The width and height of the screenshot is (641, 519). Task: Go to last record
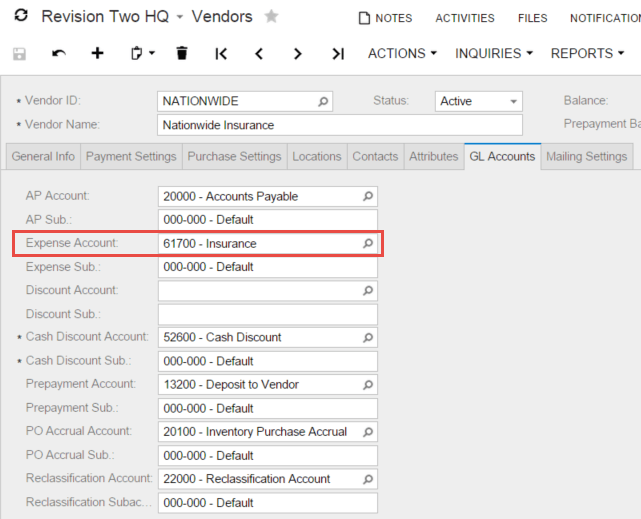point(338,54)
